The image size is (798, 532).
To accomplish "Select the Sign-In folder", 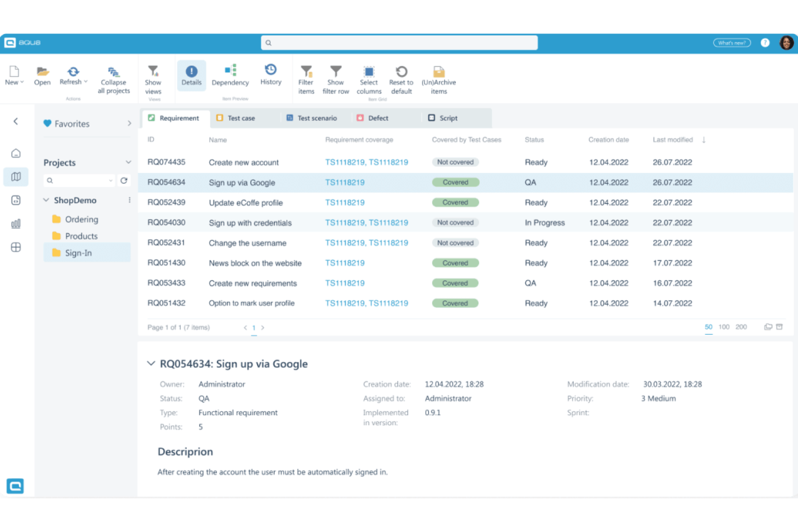I will [x=87, y=253].
